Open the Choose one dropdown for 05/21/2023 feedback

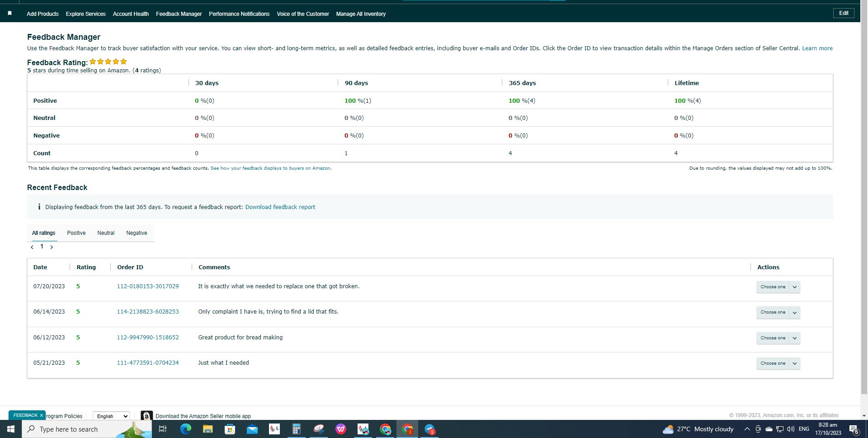[778, 363]
